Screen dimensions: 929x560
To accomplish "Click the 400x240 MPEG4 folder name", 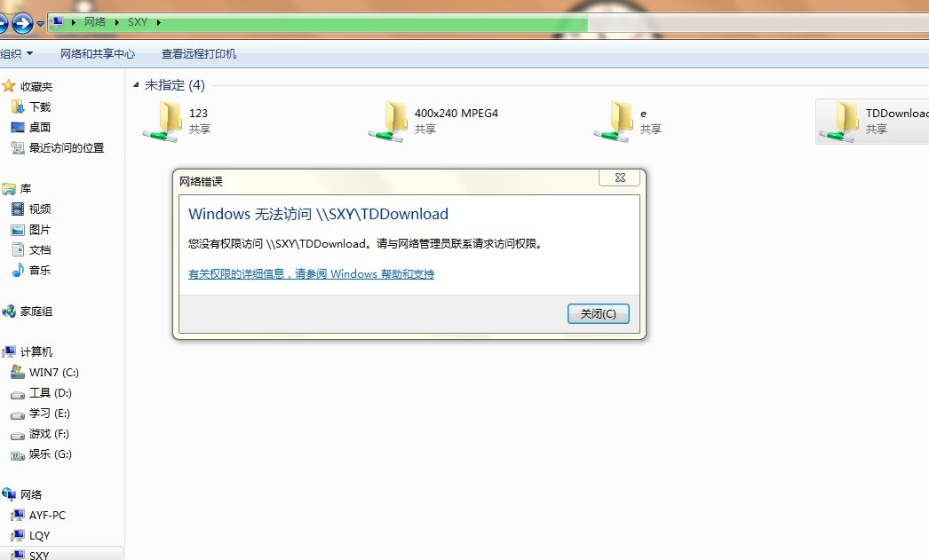I will 457,113.
